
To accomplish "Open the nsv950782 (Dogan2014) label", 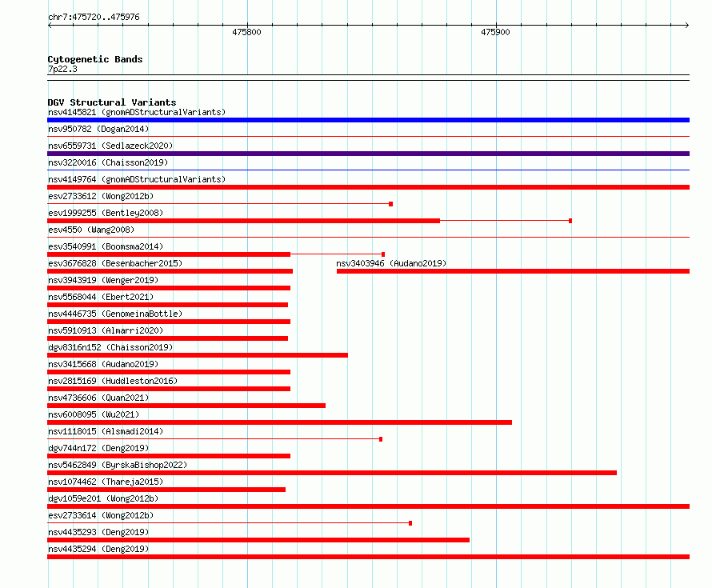I will pos(98,129).
